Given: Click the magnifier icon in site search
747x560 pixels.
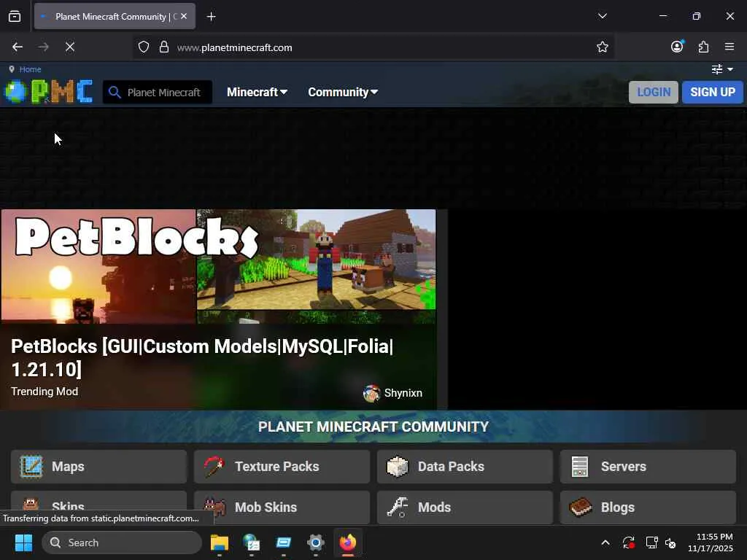Looking at the screenshot, I should click(115, 92).
